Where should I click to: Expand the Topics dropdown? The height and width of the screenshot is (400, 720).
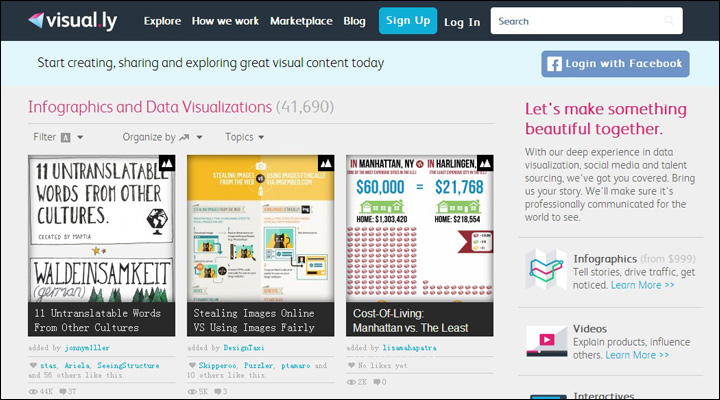click(244, 137)
